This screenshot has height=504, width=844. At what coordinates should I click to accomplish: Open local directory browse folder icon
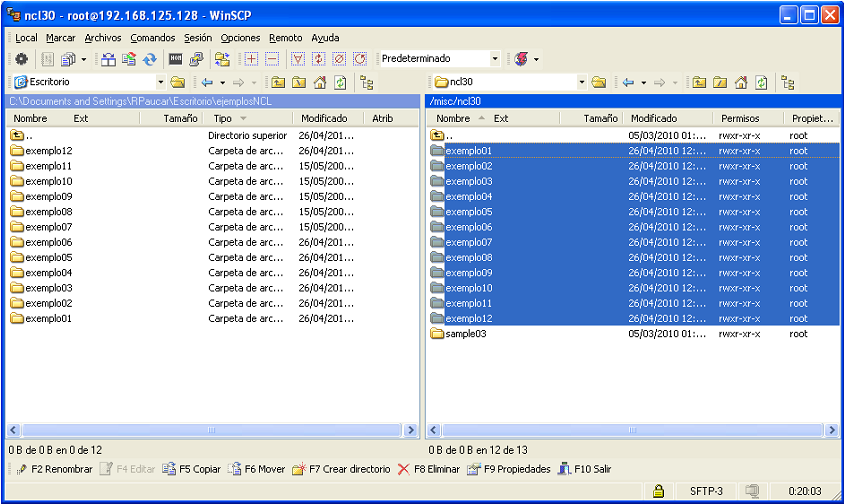pyautogui.click(x=178, y=82)
